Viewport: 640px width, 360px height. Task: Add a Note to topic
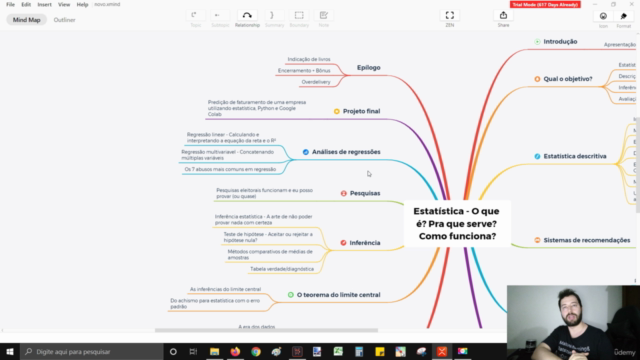tap(324, 19)
